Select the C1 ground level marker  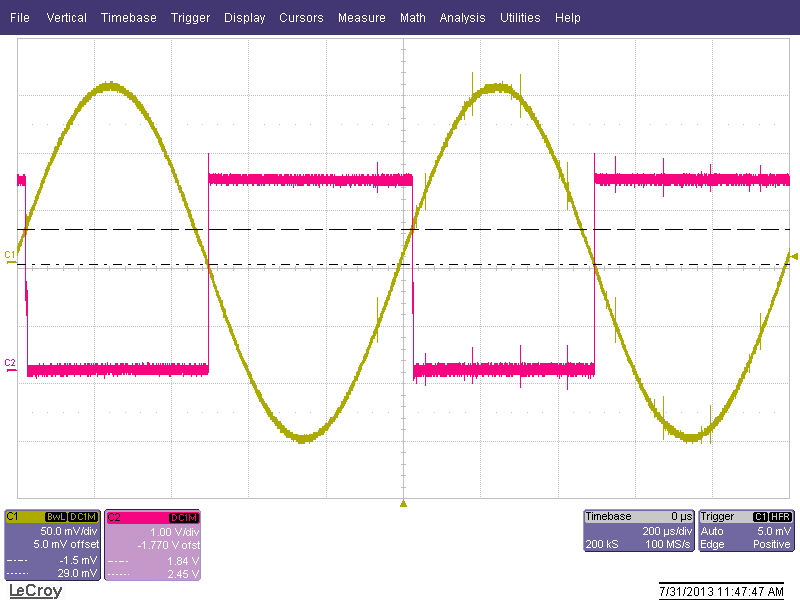[x=10, y=257]
